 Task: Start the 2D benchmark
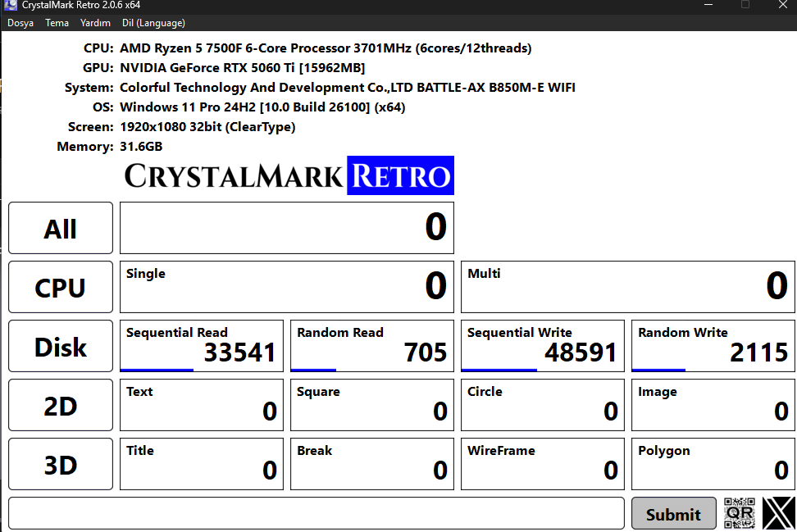(61, 405)
